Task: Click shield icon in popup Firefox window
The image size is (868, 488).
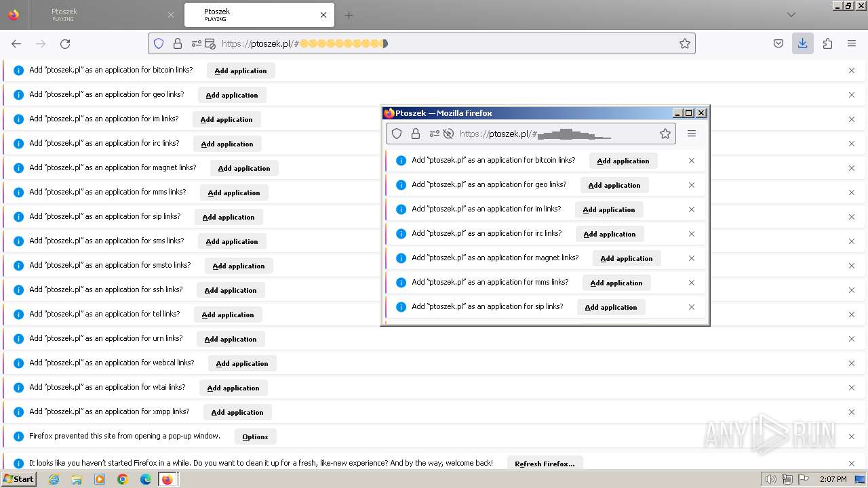Action: [x=397, y=134]
